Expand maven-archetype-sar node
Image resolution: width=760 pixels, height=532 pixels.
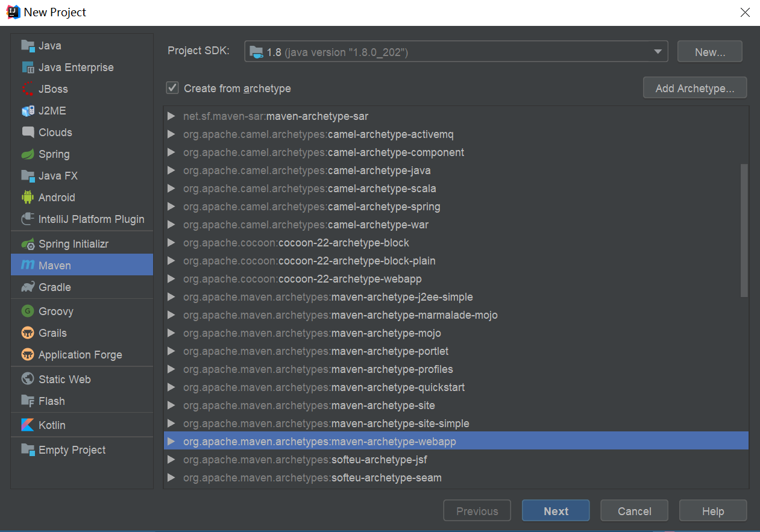pyautogui.click(x=171, y=116)
